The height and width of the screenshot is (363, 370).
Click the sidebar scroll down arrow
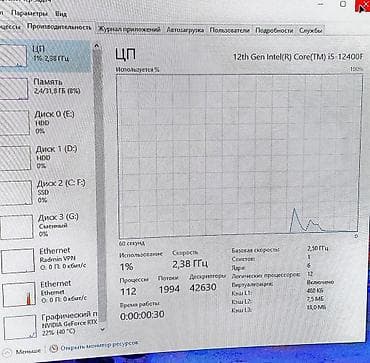[x=102, y=328]
